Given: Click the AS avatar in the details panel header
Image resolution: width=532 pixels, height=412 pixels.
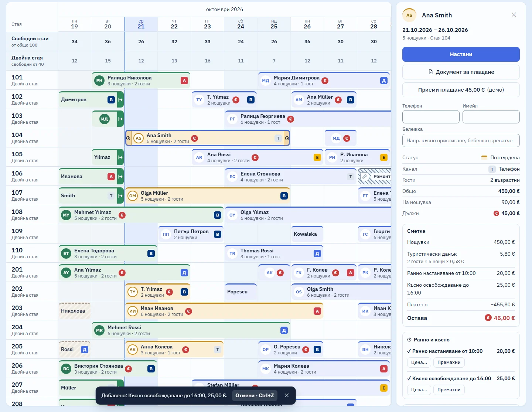Looking at the screenshot, I should coord(409,15).
